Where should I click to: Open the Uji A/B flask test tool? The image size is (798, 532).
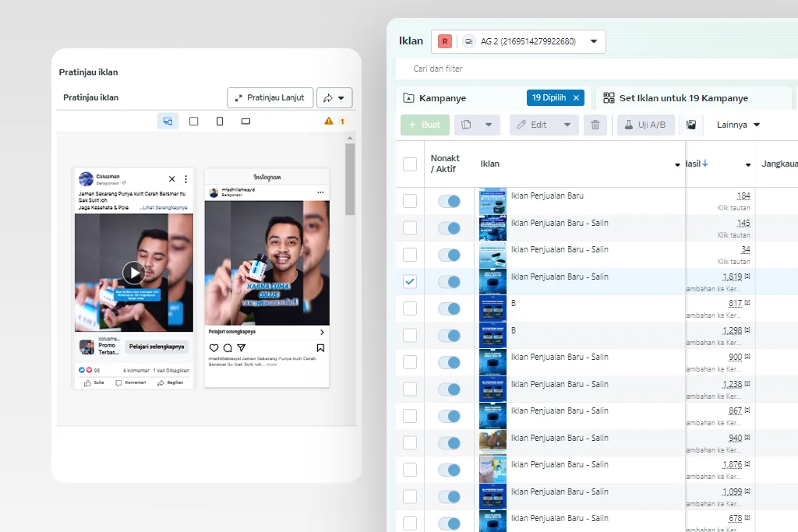click(645, 125)
